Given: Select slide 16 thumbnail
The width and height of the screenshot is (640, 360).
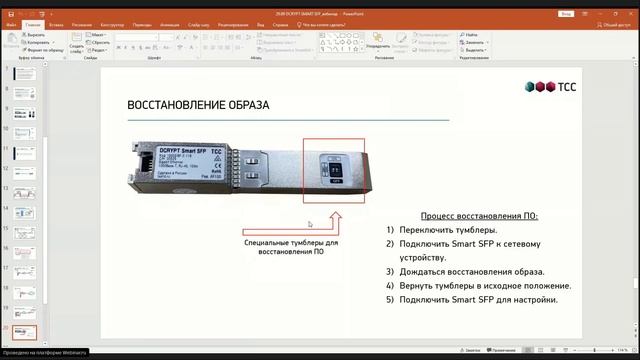Looking at the screenshot, I should pos(24,253).
